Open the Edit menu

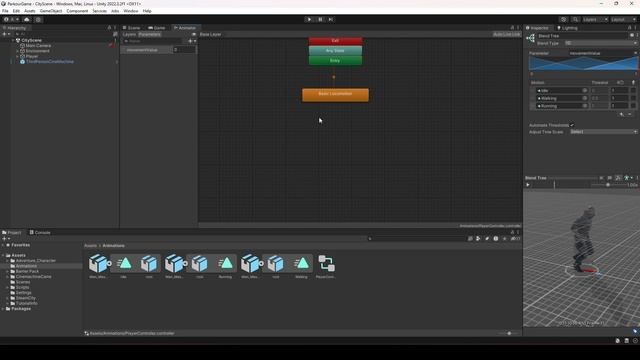coord(16,11)
